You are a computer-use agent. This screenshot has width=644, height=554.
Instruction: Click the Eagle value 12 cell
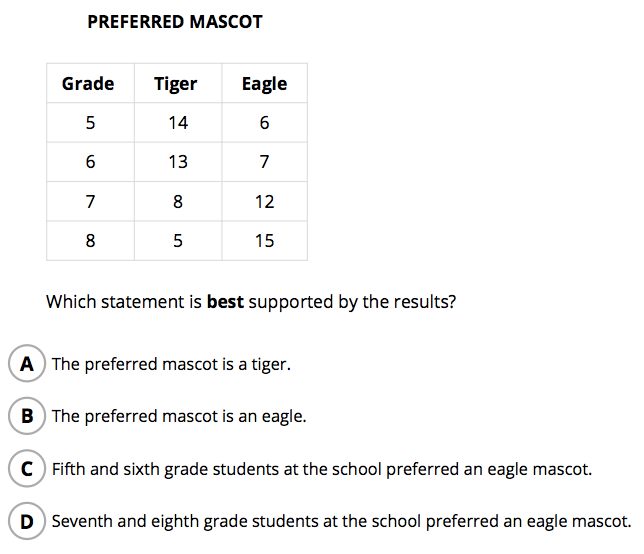[x=264, y=202]
